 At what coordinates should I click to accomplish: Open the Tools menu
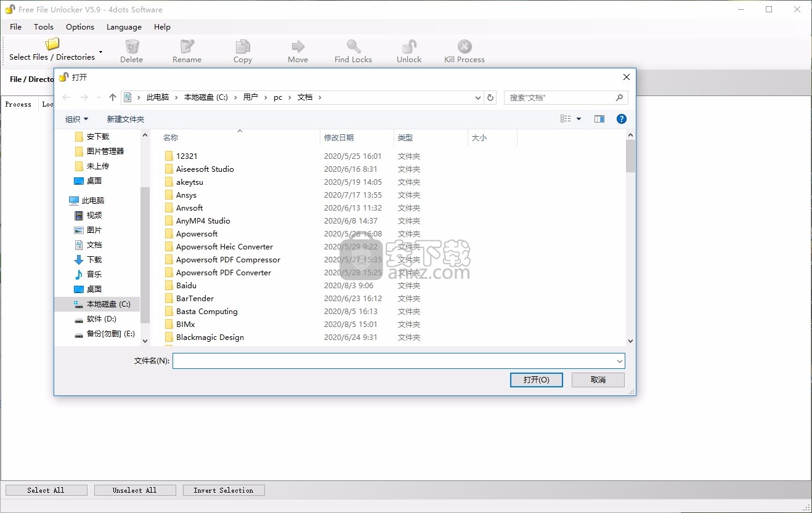tap(44, 27)
